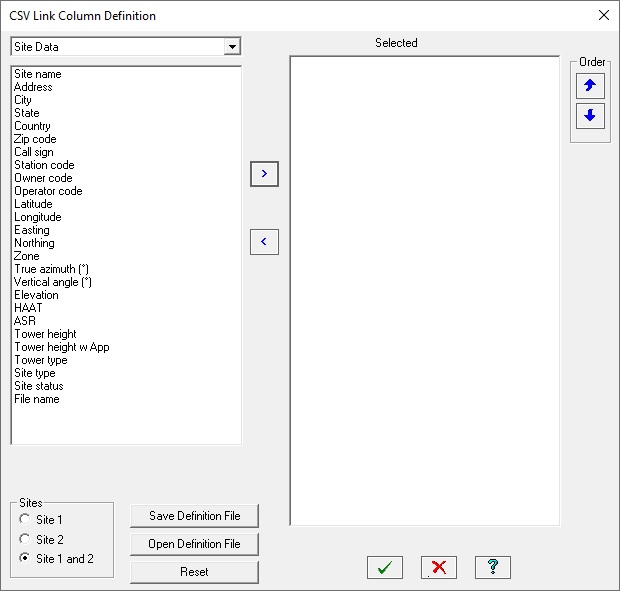Viewport: 620px width, 591px height.
Task: Pick Call sign from the list
Action: tap(34, 152)
